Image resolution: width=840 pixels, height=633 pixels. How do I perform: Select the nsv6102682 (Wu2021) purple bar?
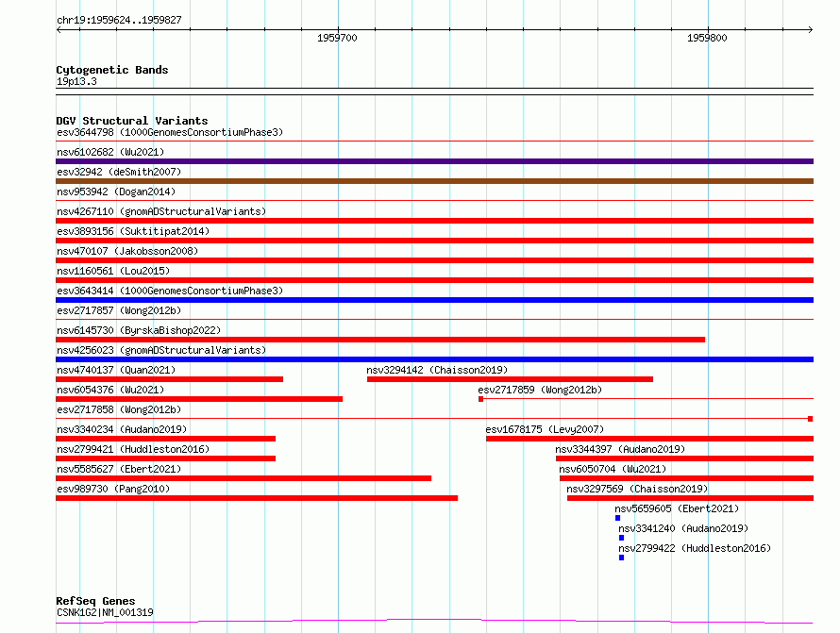coord(434,161)
